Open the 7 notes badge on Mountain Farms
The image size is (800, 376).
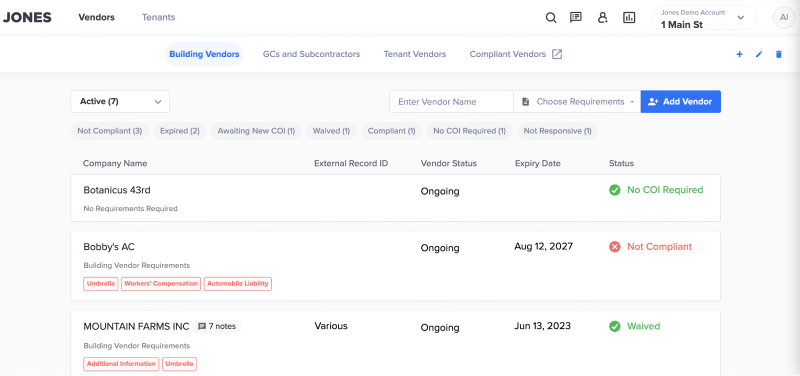pyautogui.click(x=217, y=327)
